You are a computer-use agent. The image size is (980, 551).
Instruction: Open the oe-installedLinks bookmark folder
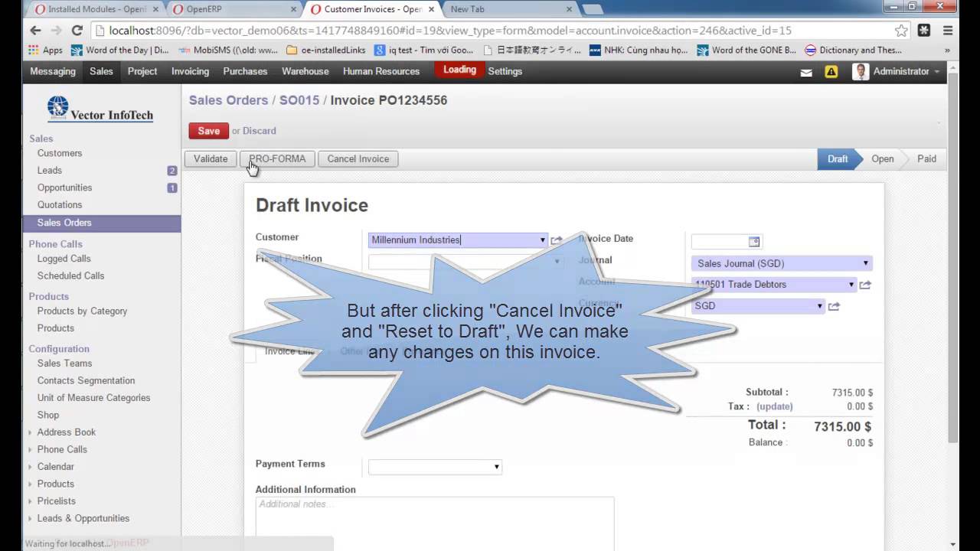[x=325, y=51]
